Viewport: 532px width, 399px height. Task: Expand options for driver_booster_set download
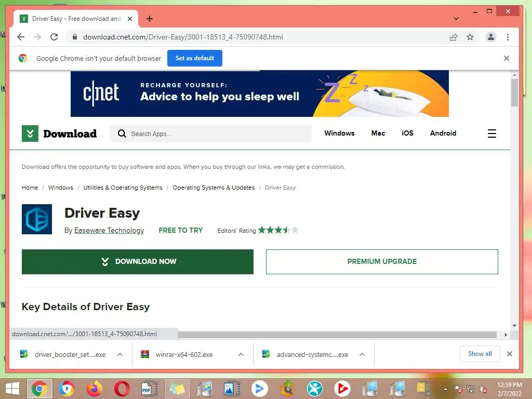pos(120,354)
